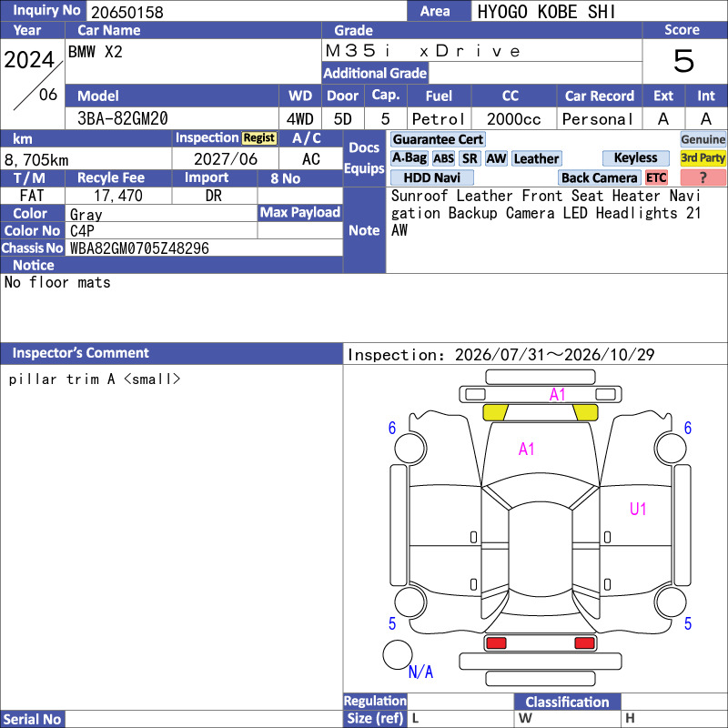Click the A-Bag equipment badge
The width and height of the screenshot is (728, 728).
(x=409, y=158)
